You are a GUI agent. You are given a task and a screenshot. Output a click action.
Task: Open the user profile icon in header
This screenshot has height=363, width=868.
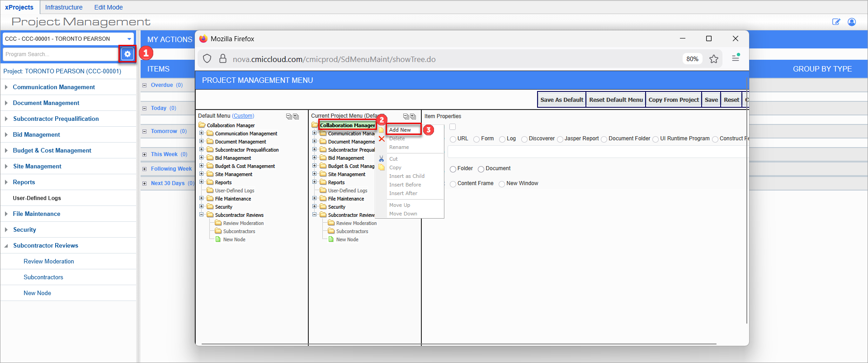click(x=852, y=22)
